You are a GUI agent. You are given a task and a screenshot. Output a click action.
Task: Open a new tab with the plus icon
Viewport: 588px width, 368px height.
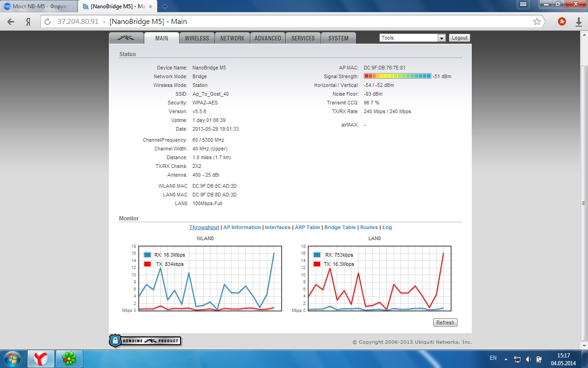pos(165,6)
